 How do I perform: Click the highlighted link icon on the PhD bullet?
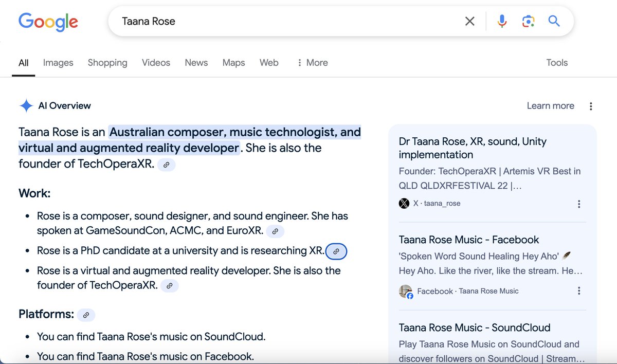pyautogui.click(x=336, y=251)
